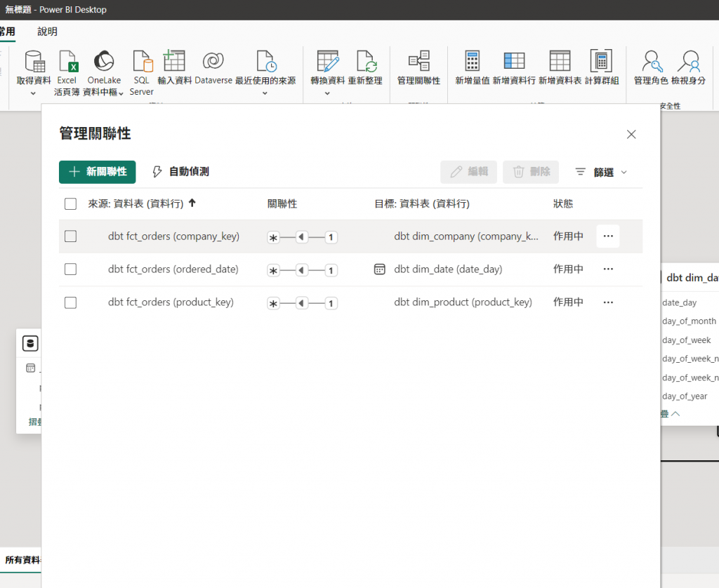
Task: Select dbt fct_orders (product_key) source text
Action: (171, 302)
